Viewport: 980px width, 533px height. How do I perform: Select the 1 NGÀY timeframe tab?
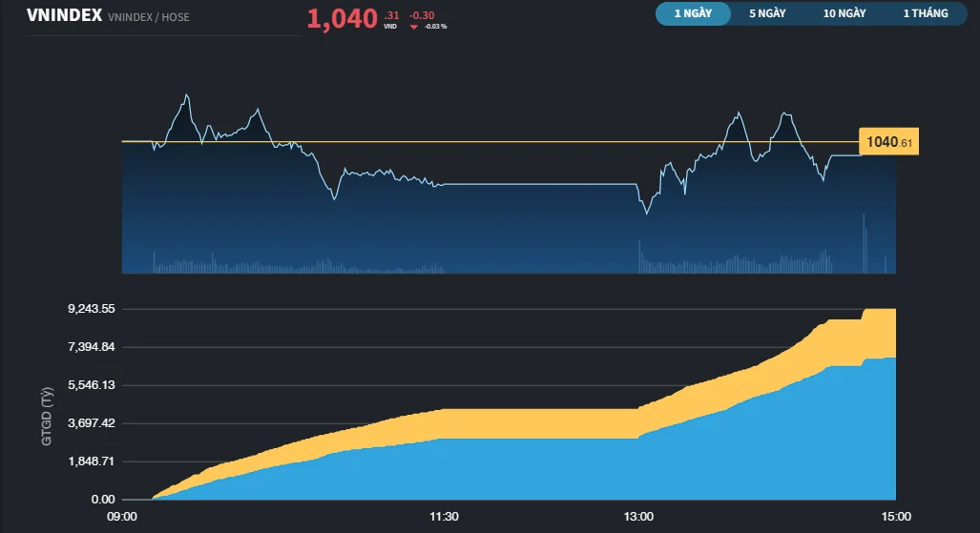pyautogui.click(x=693, y=13)
